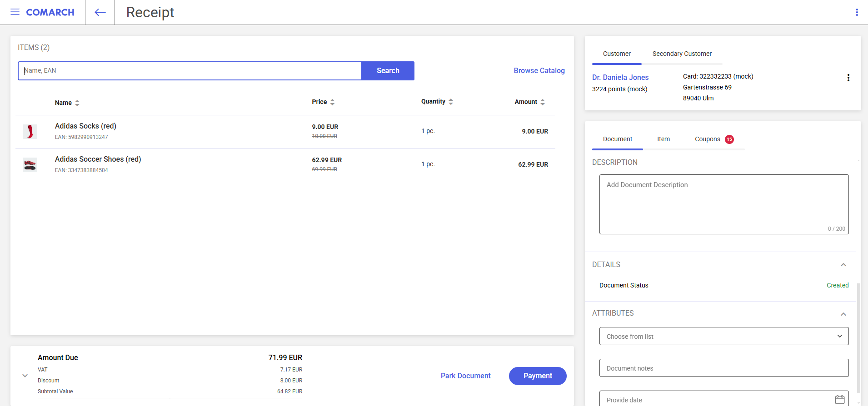Screen dimensions: 868x406
Task: Sort items by Amount column arrows
Action: (543, 102)
